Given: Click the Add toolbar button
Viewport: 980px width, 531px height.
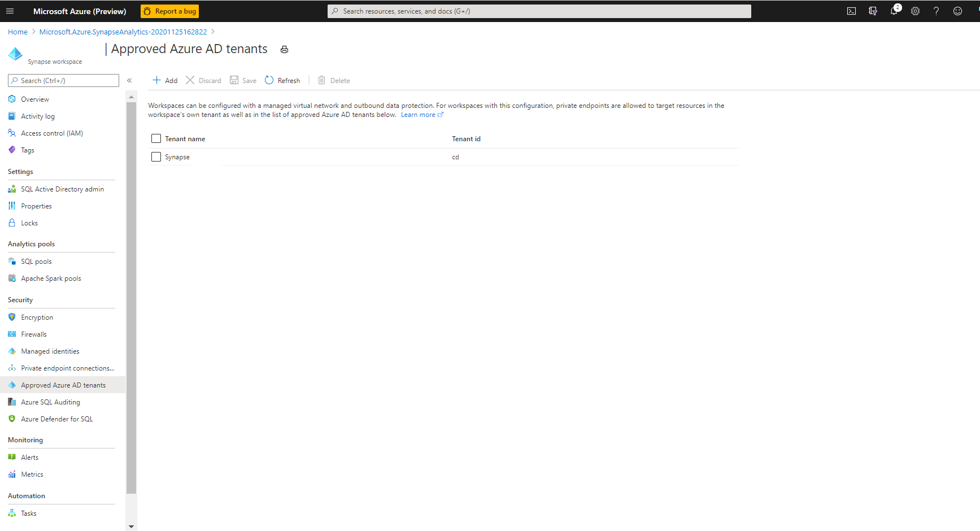Looking at the screenshot, I should [165, 80].
